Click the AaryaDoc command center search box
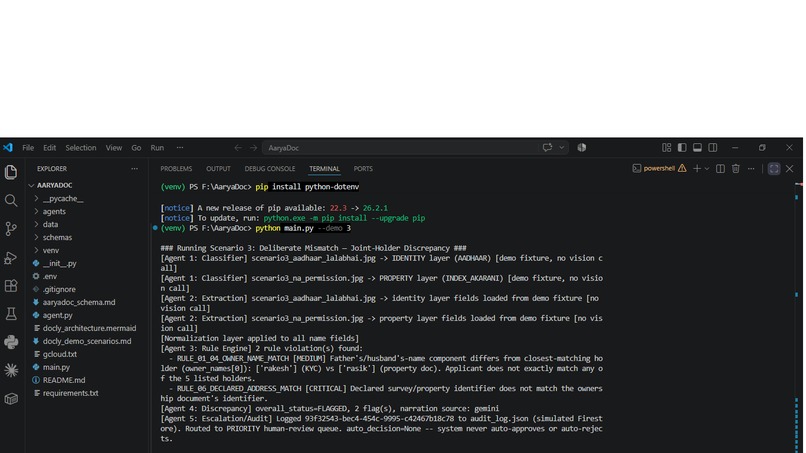This screenshot has width=806, height=453. 416,148
